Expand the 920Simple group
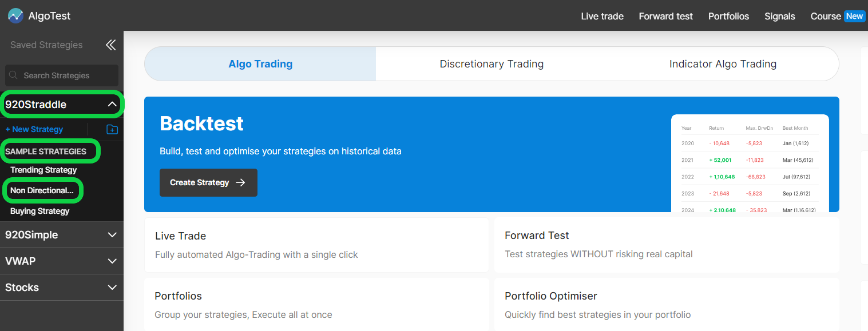 click(x=112, y=235)
